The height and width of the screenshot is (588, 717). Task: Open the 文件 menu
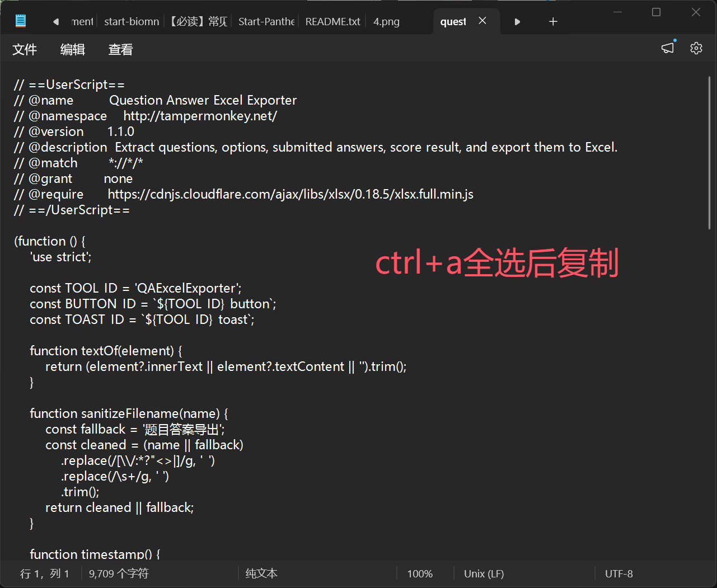click(x=25, y=49)
